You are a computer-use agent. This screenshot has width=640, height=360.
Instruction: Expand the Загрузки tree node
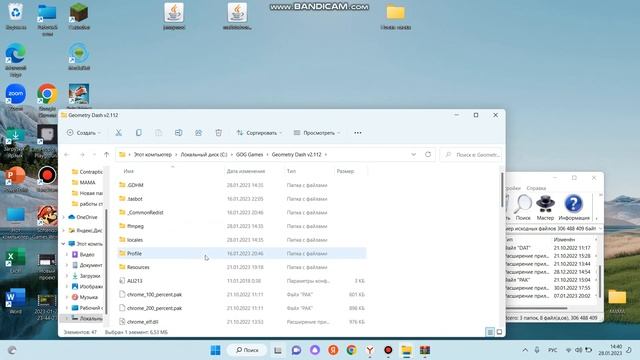tap(67, 276)
